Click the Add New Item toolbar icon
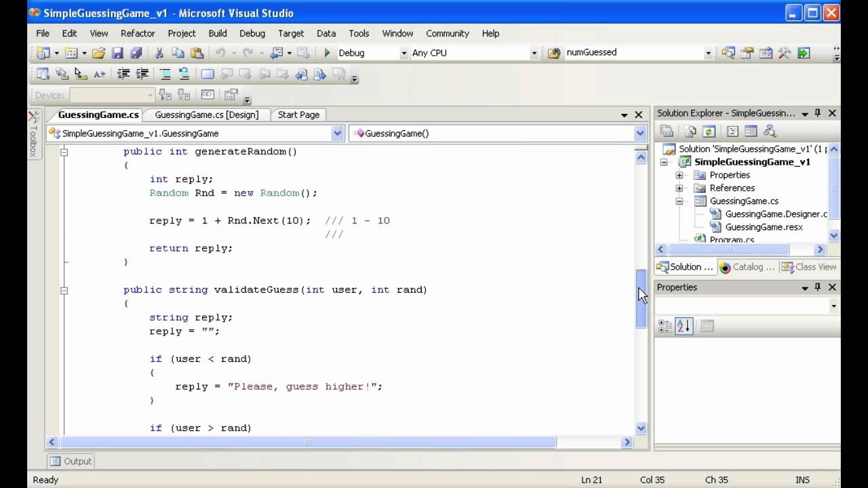This screenshot has height=488, width=868. (71, 53)
